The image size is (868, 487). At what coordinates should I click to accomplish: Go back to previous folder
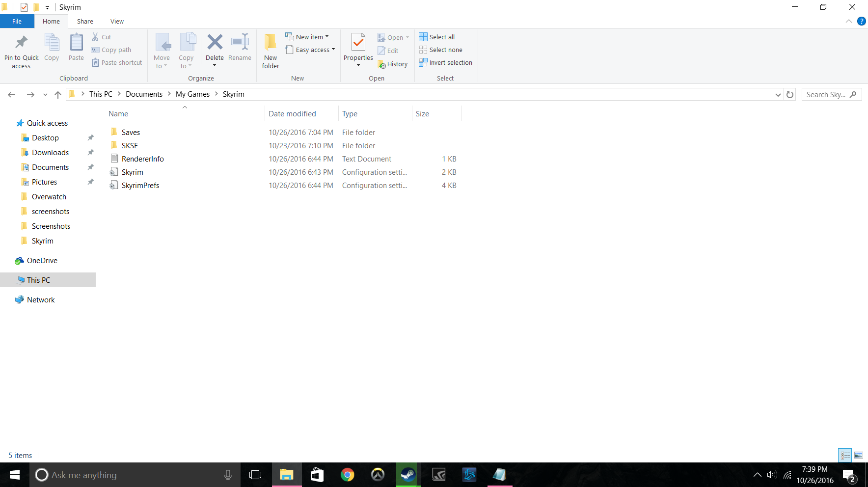click(x=12, y=94)
